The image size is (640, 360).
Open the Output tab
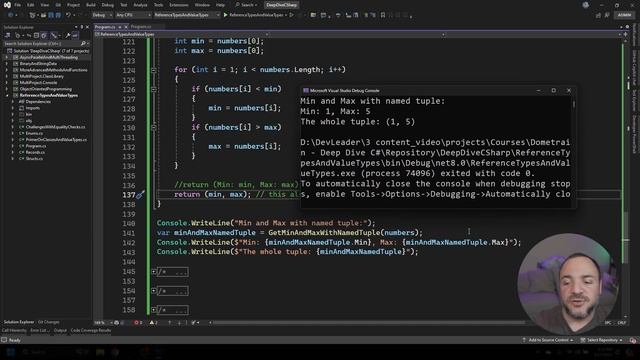(x=60, y=330)
